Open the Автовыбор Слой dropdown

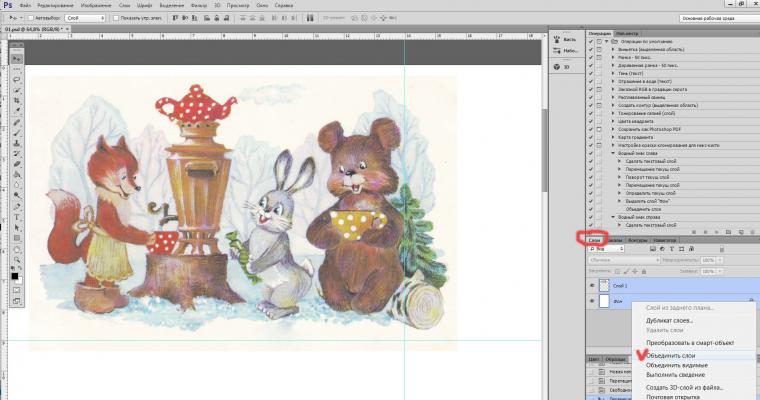[85, 18]
